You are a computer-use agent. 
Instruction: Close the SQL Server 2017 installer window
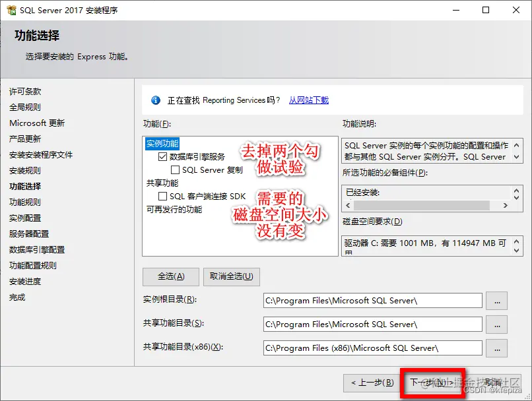[x=516, y=10]
